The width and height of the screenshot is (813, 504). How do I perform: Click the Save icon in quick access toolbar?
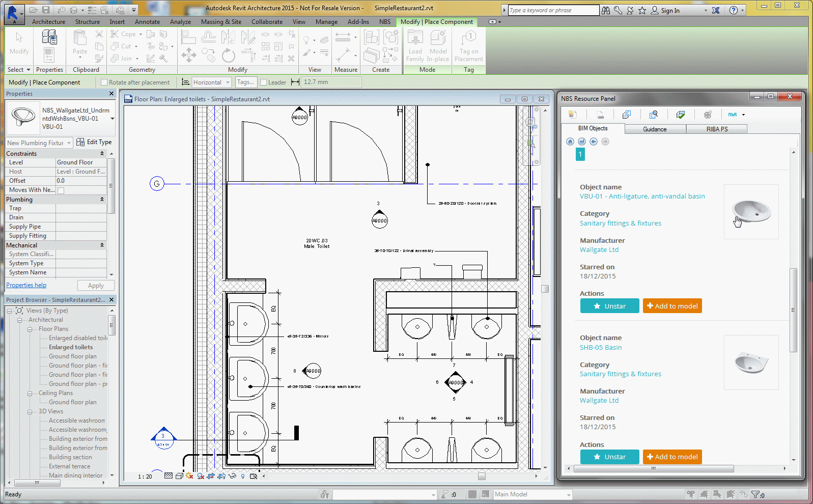[46, 10]
